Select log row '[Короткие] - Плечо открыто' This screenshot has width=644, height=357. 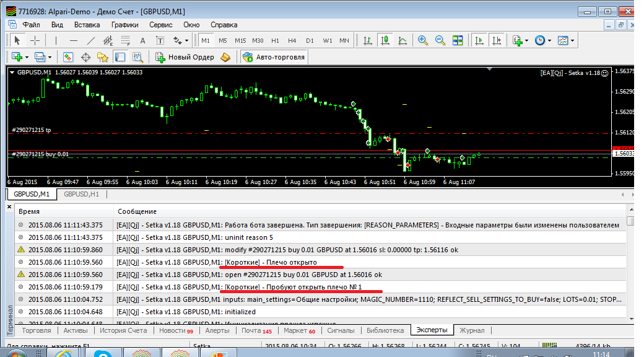[320, 262]
